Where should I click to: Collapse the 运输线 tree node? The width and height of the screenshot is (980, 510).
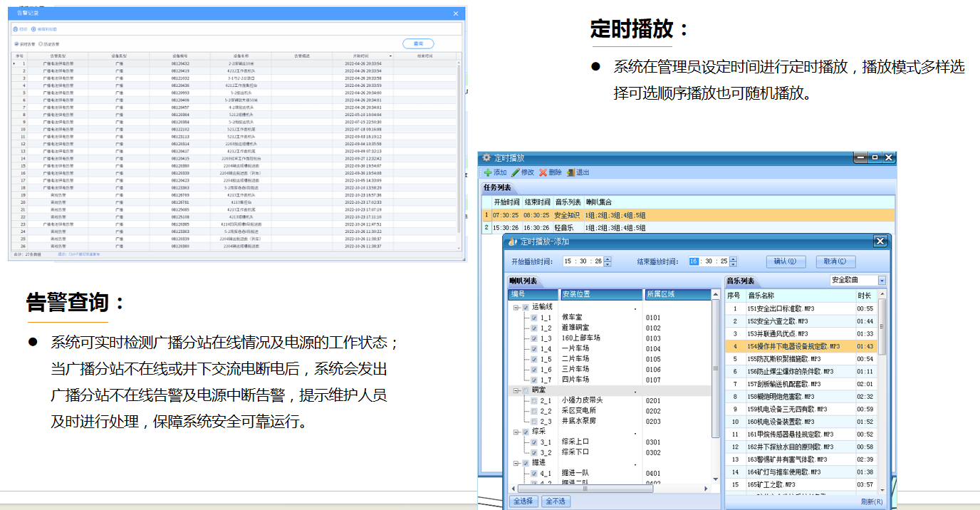tap(516, 308)
